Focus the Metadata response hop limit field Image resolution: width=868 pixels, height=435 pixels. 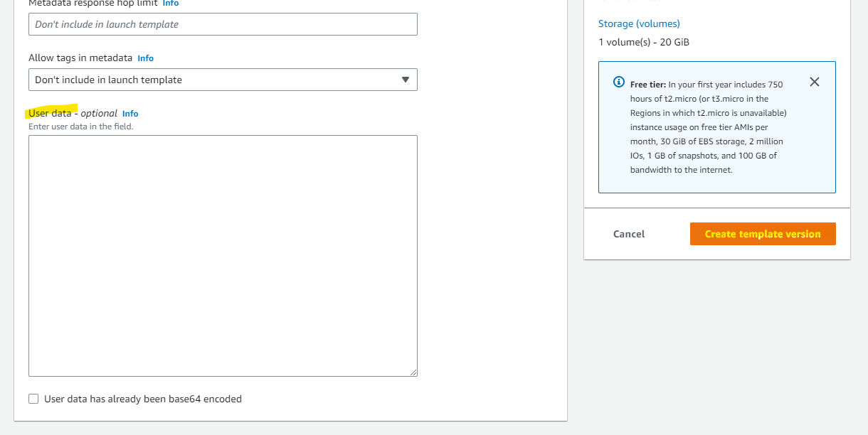[223, 24]
